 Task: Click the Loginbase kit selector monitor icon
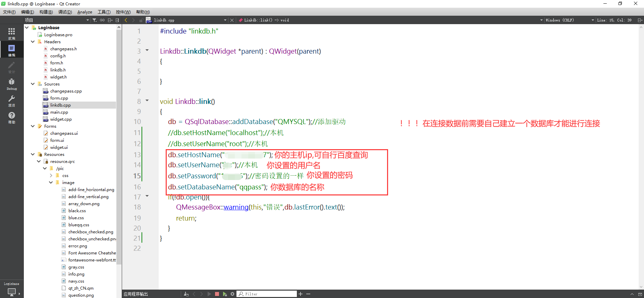(x=11, y=292)
